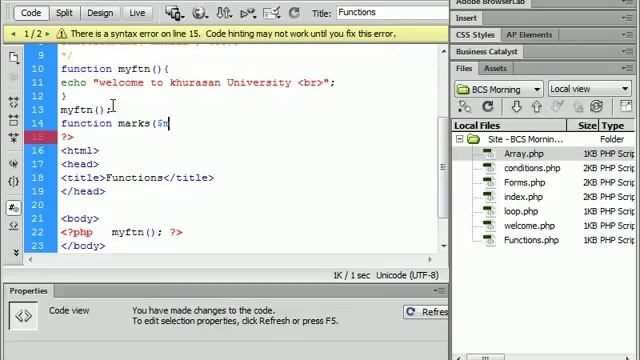Select index.php in file list
640x360 pixels.
pos(523,197)
